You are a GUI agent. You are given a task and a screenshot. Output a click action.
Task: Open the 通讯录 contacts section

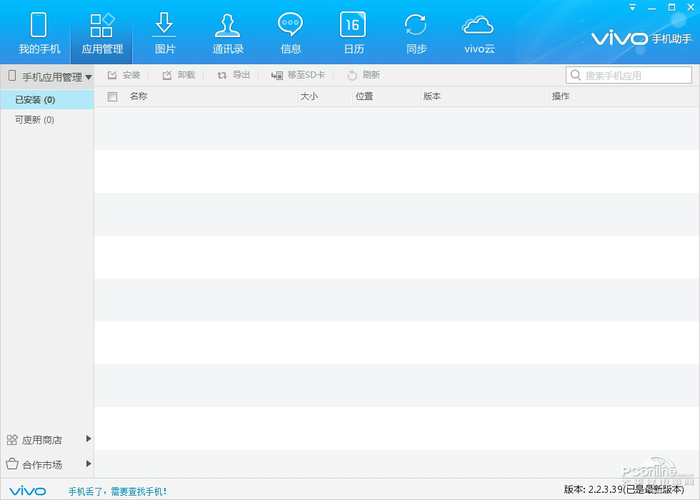pyautogui.click(x=228, y=33)
